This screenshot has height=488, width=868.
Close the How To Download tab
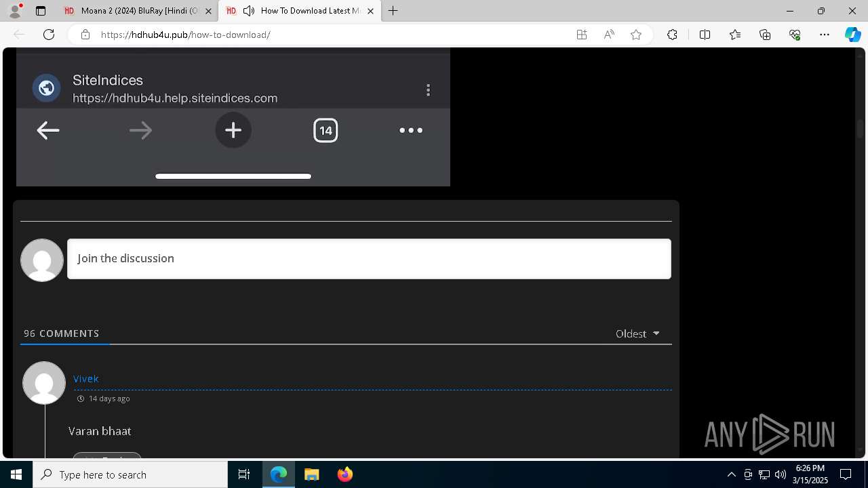coord(370,11)
